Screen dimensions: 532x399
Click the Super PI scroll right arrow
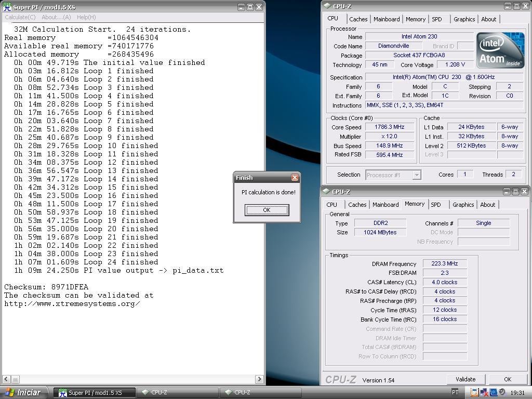(260, 379)
